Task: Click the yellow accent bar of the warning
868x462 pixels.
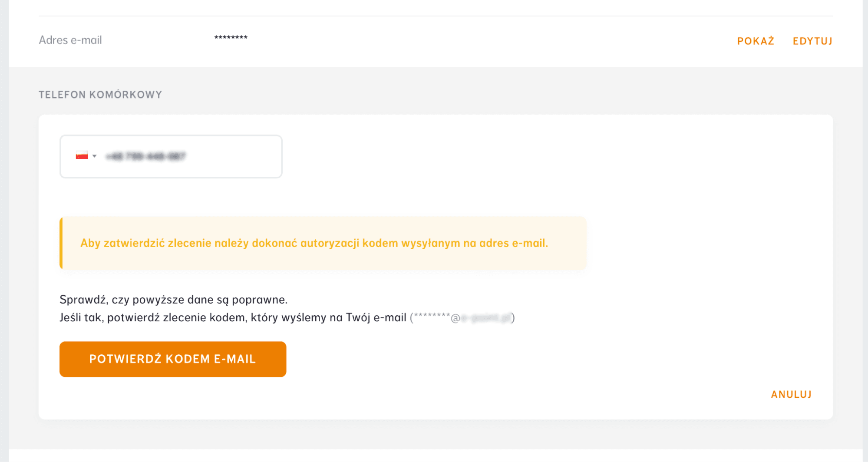Action: point(61,243)
